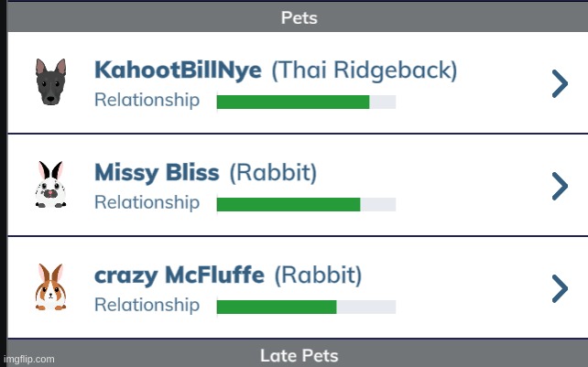Open the KahootBillNye pet name
The image size is (588, 367).
point(178,70)
